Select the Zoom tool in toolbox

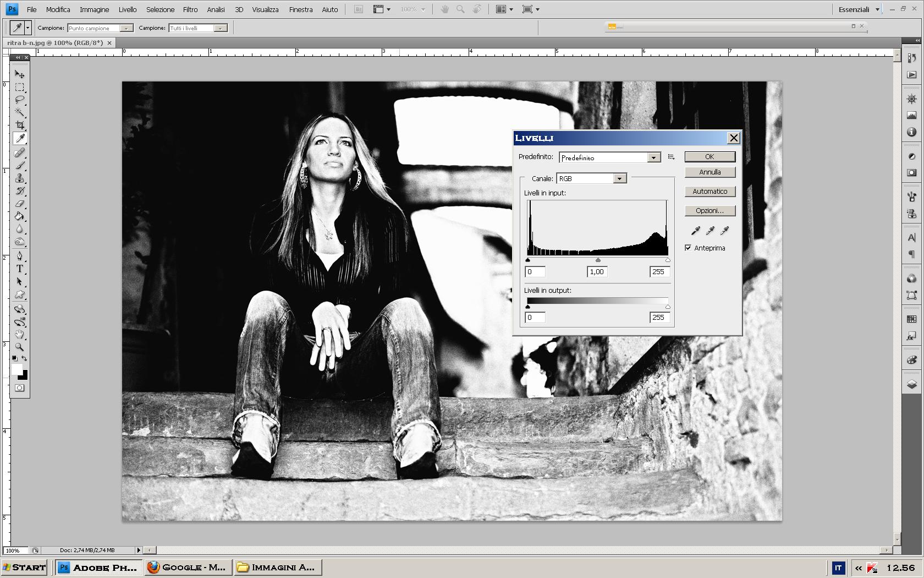20,347
